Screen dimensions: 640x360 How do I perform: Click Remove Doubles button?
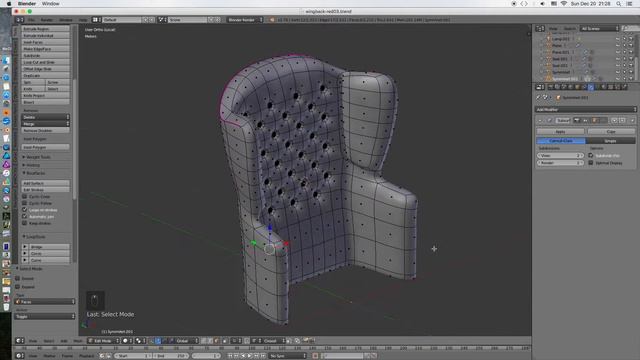(45, 130)
